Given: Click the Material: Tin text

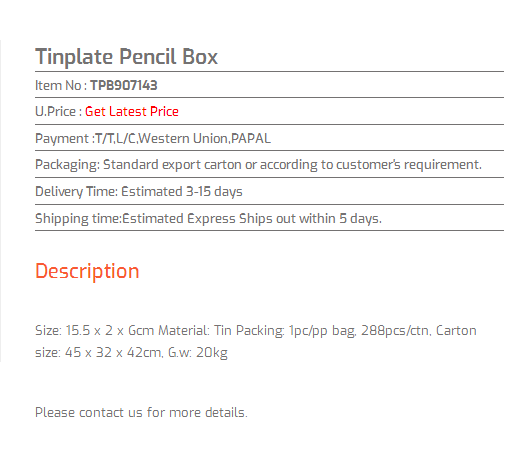Looking at the screenshot, I should 195,331.
